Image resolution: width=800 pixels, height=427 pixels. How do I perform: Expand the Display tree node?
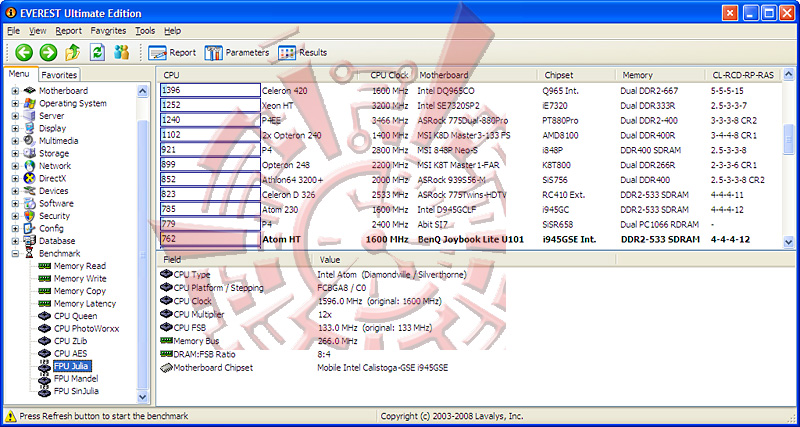pos(15,129)
